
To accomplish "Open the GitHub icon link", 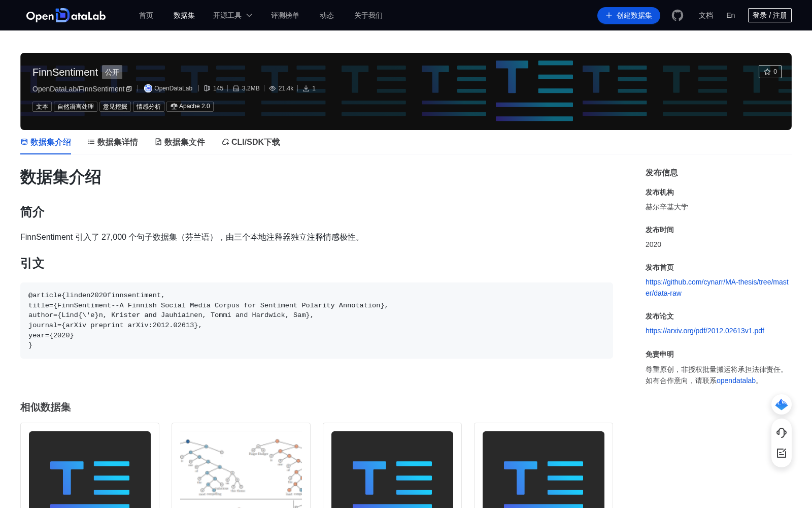I will pyautogui.click(x=678, y=15).
